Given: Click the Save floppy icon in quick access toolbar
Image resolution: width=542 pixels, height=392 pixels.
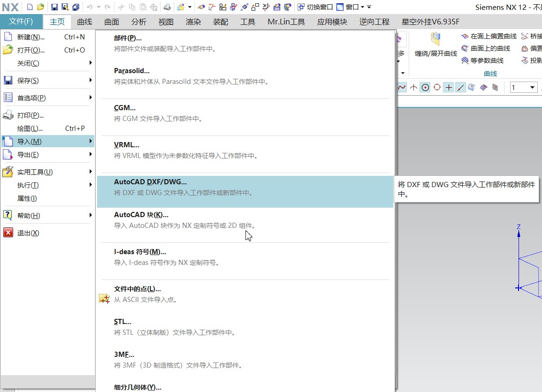Looking at the screenshot, I should pos(54,7).
